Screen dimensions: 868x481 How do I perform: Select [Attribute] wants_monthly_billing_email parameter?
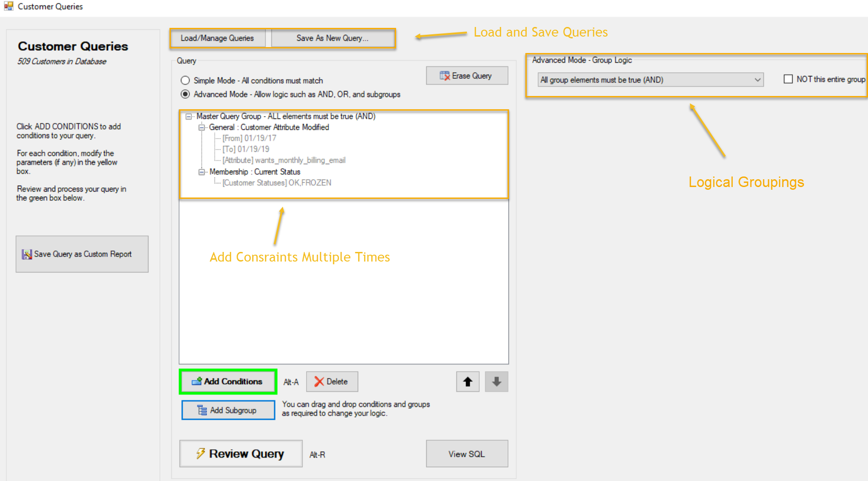click(x=284, y=160)
